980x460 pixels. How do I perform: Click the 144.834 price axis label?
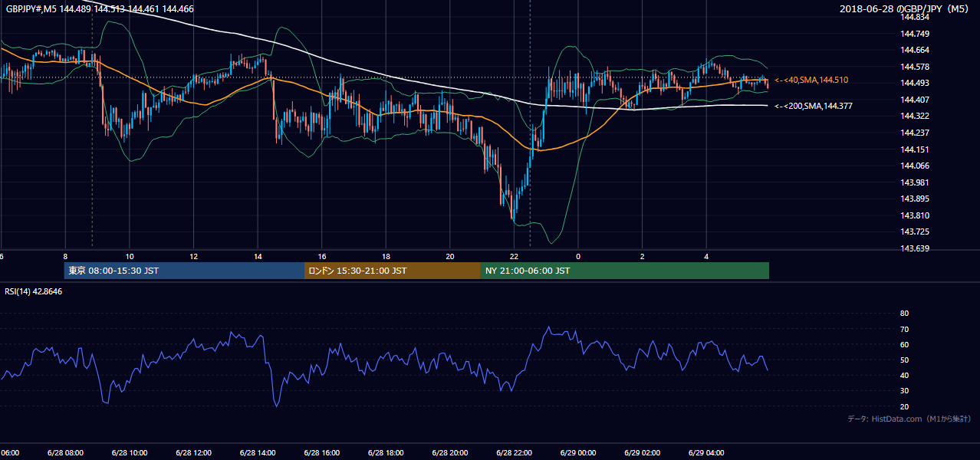point(914,17)
